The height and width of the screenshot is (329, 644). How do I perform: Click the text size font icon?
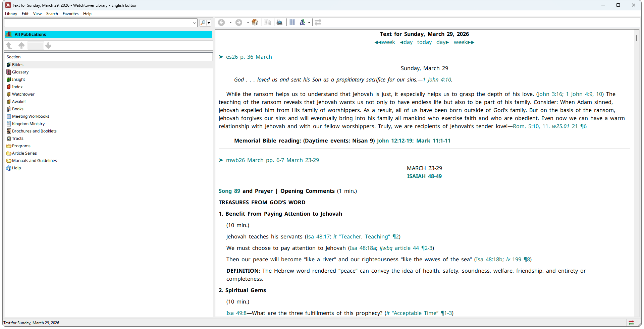tap(302, 22)
